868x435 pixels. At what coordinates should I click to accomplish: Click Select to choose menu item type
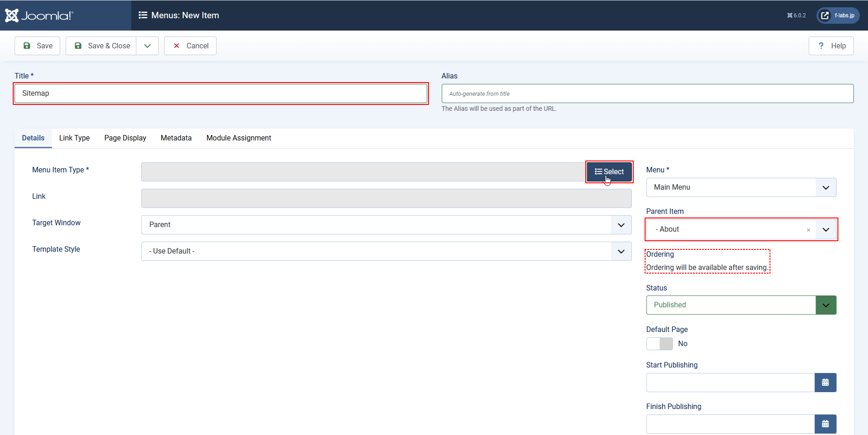tap(609, 172)
